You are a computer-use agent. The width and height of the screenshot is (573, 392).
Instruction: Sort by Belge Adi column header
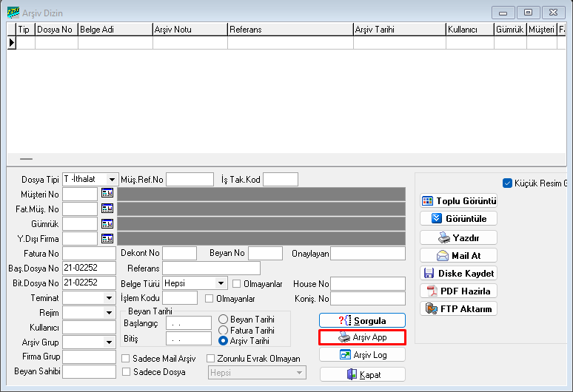point(115,30)
